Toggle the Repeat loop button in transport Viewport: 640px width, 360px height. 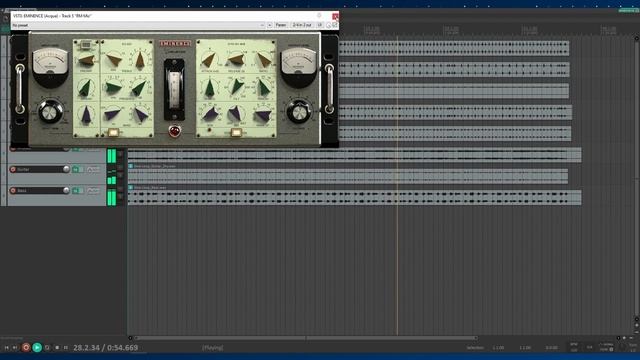tap(47, 347)
